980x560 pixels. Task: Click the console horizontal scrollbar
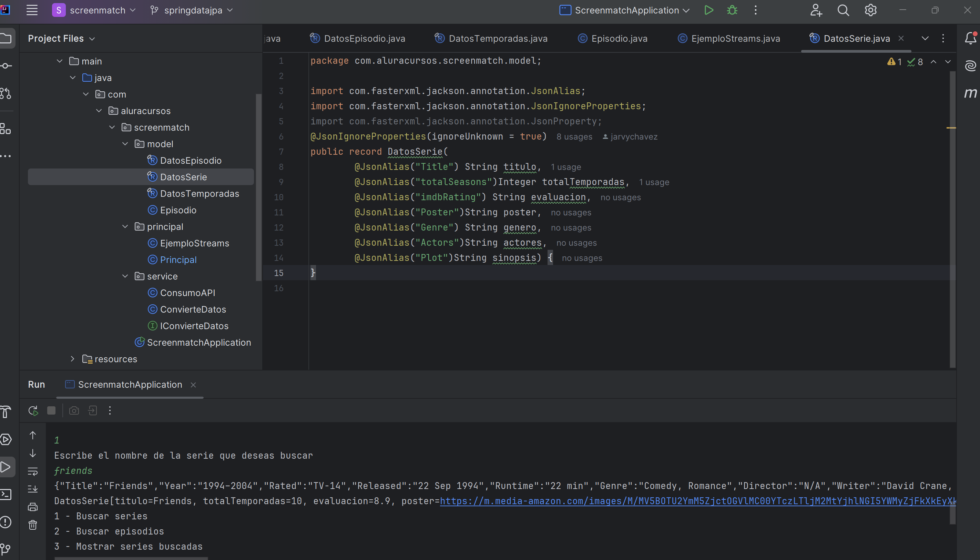(x=131, y=558)
